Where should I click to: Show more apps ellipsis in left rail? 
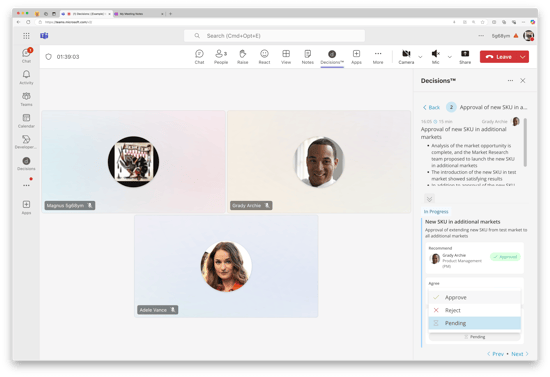26,185
